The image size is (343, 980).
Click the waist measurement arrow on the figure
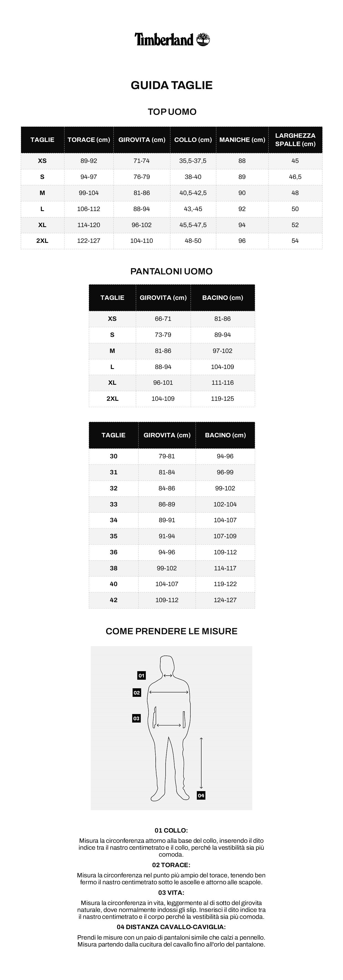[x=169, y=725]
